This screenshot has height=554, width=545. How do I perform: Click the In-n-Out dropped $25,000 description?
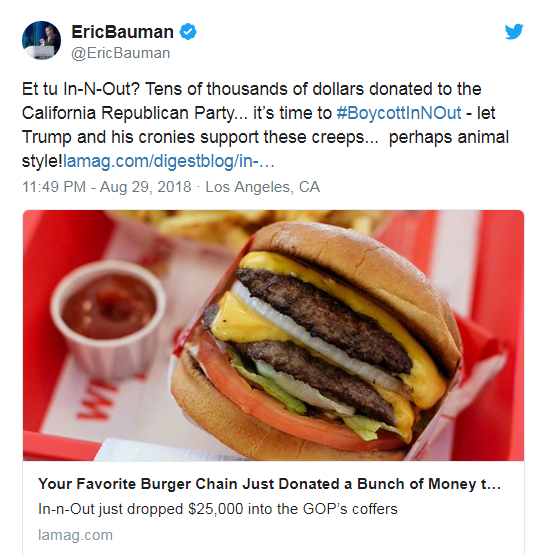pyautogui.click(x=218, y=509)
